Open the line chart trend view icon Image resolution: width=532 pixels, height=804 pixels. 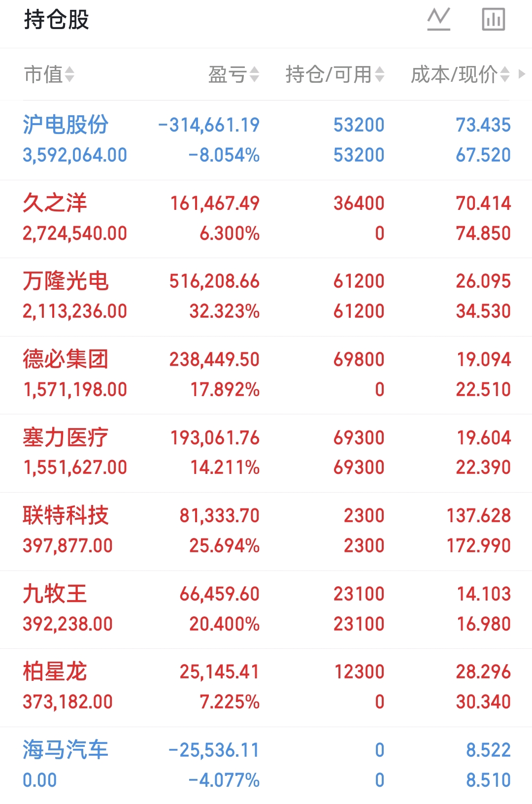point(438,20)
